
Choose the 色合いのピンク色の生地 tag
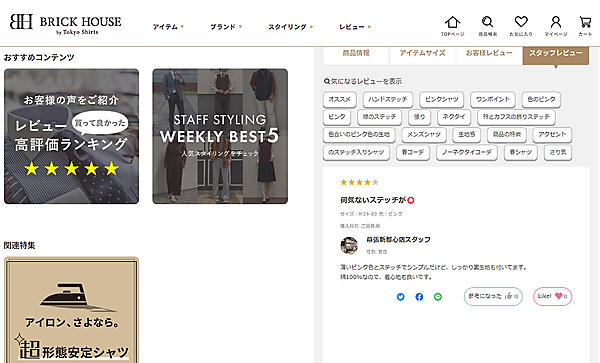tap(359, 135)
